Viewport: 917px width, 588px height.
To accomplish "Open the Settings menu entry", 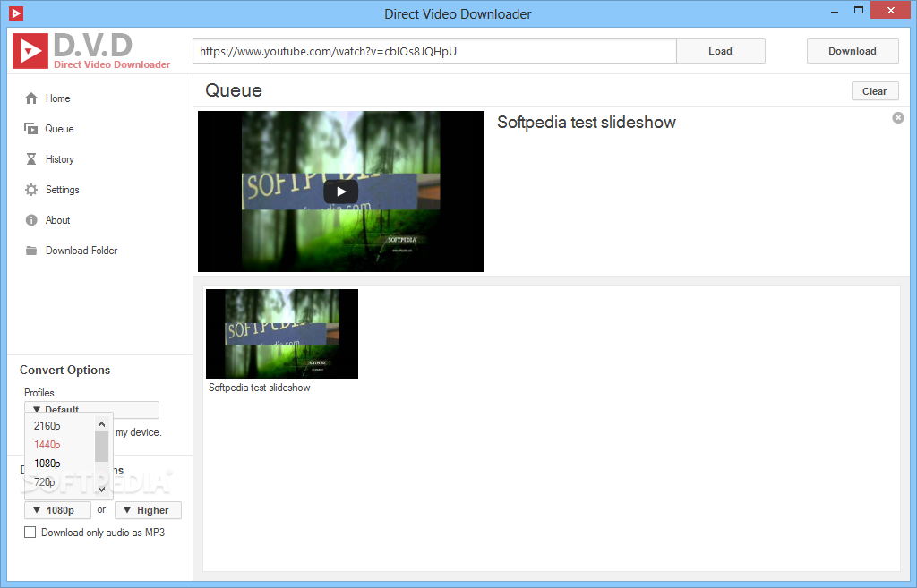I will (62, 190).
